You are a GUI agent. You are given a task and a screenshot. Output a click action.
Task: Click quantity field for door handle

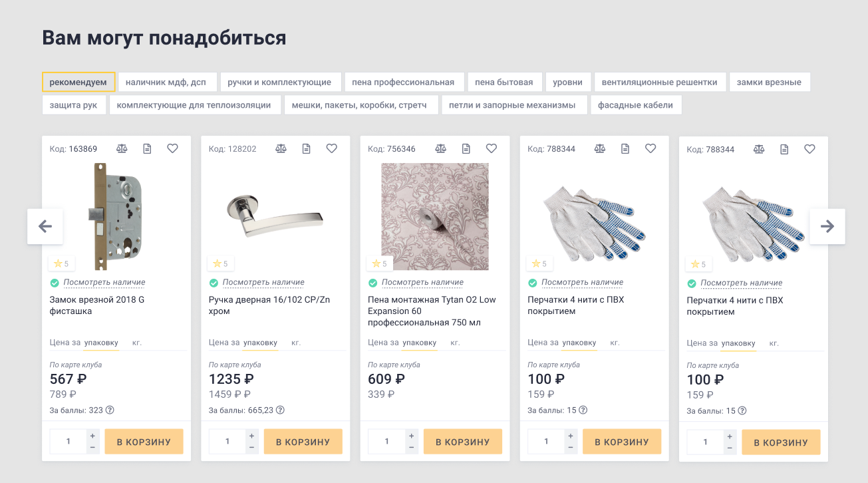click(x=227, y=442)
